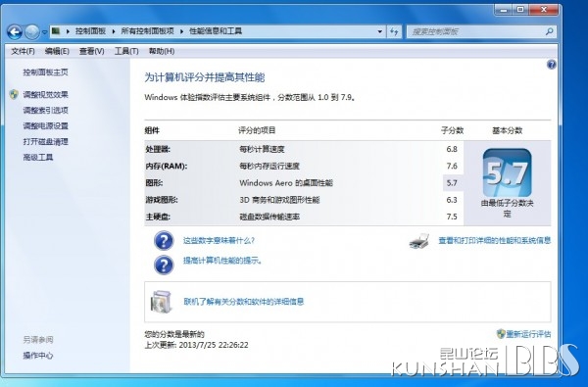Click the 内存(RAM): component label
Screen dimensions: 588x387
(x=167, y=167)
